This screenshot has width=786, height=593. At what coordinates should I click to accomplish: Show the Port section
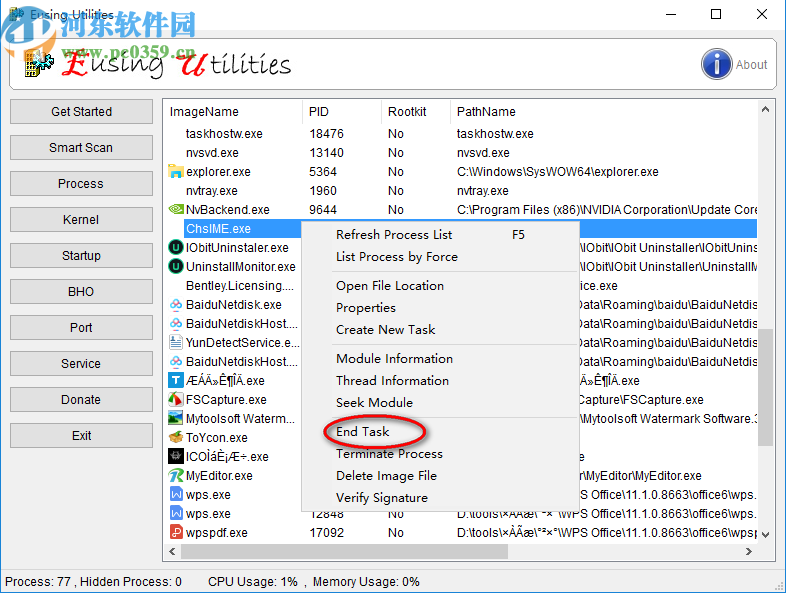pos(81,327)
